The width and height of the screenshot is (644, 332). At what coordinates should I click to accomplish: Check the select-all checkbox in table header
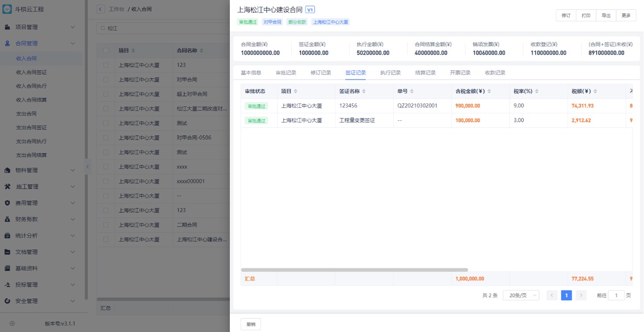pyautogui.click(x=106, y=50)
